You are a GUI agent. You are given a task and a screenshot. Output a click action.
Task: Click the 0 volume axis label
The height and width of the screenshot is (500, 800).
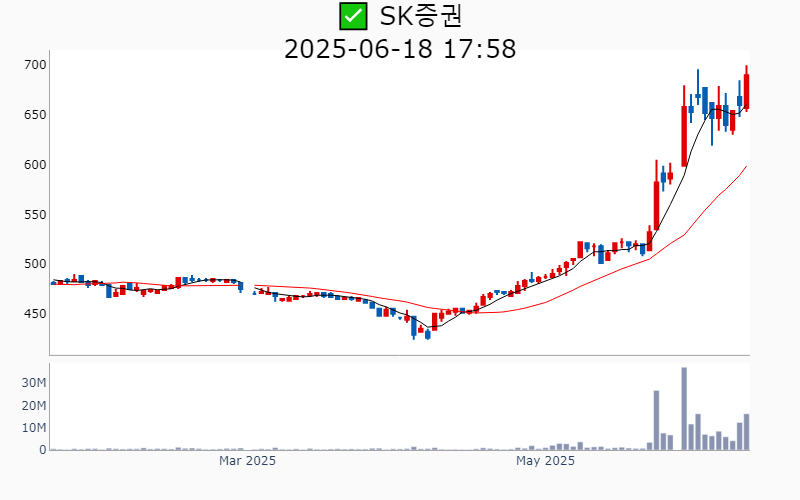tap(43, 450)
